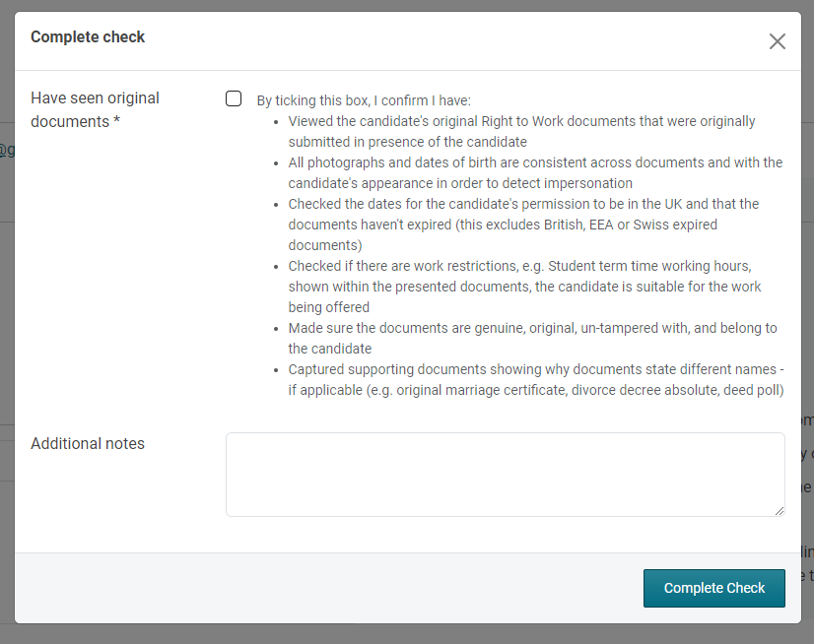Viewport: 814px width, 644px height.
Task: Click the bullet about work restrictions
Action: (x=524, y=287)
